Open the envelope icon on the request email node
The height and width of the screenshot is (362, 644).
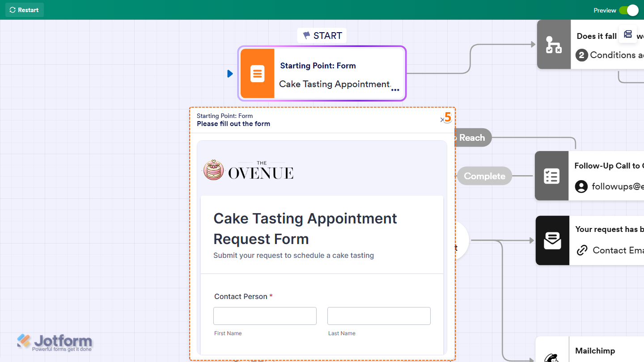coord(552,240)
